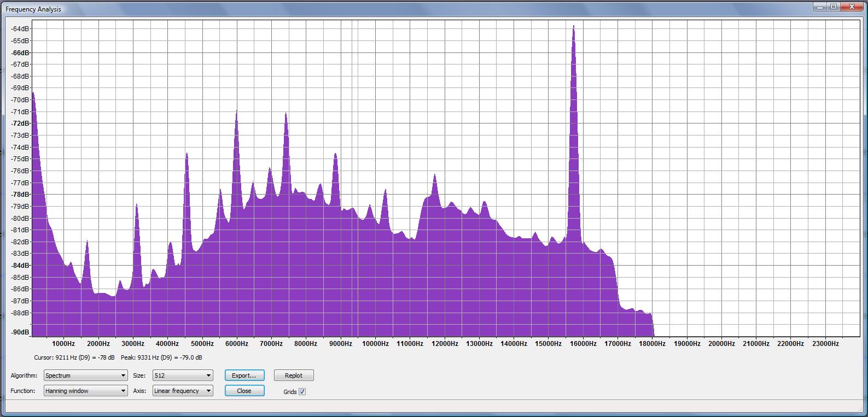Click the Replot button

click(294, 375)
